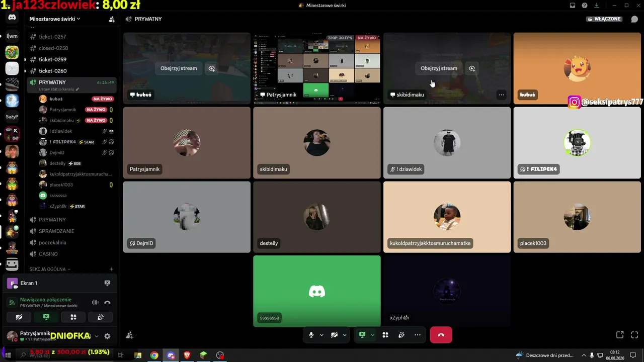Open the l|wm server

pos(12,36)
